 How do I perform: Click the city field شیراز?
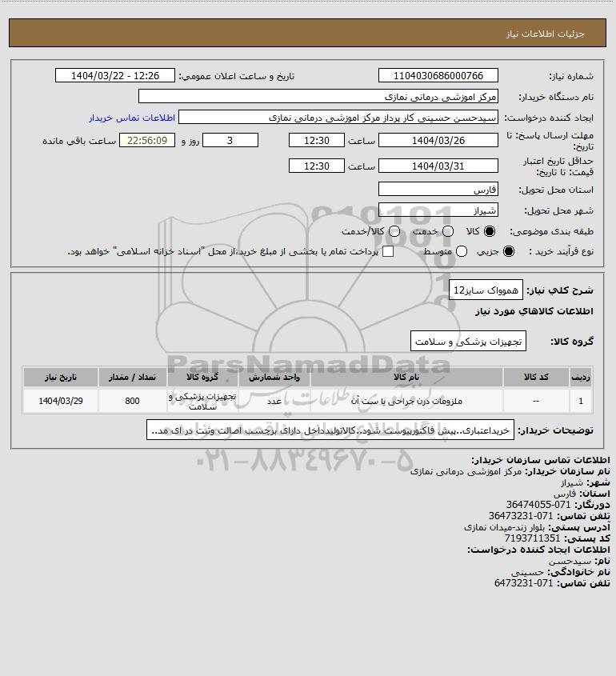tap(438, 210)
